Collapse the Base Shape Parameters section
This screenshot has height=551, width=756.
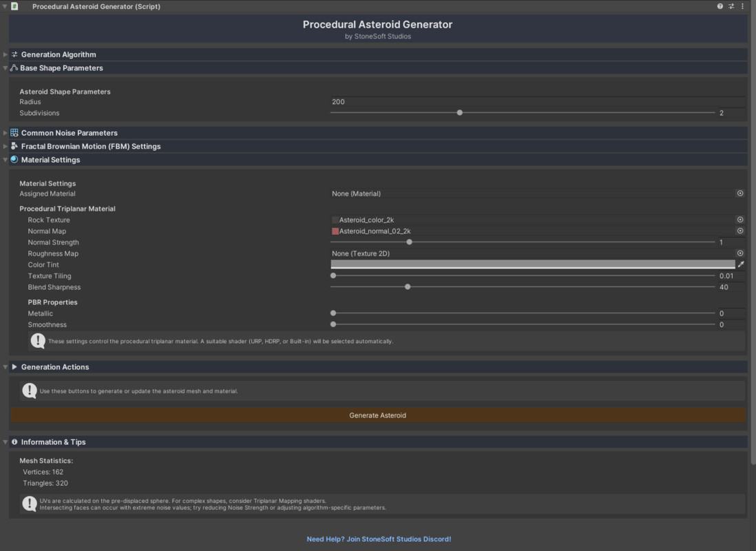coord(6,68)
